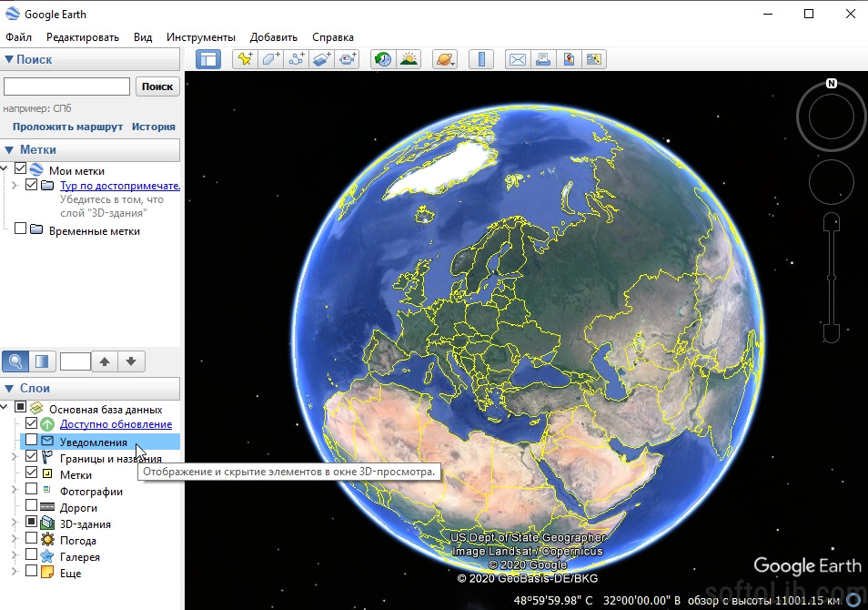Click the N compass marker to reset north
The image size is (868, 610).
point(831,84)
